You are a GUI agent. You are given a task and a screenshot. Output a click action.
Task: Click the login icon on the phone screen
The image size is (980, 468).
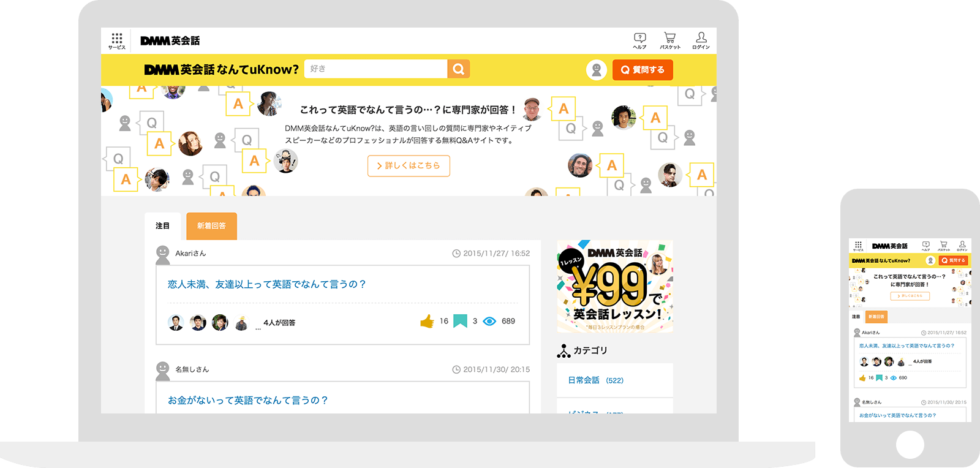962,246
